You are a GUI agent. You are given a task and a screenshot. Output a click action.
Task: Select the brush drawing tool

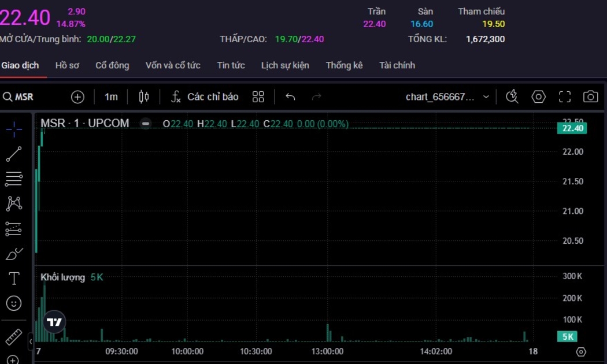coord(14,254)
